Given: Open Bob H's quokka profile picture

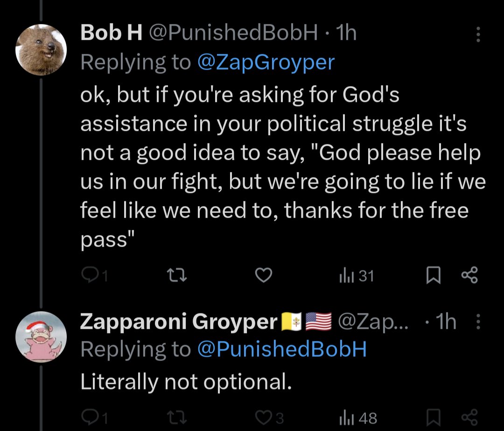Looking at the screenshot, I should pyautogui.click(x=41, y=49).
